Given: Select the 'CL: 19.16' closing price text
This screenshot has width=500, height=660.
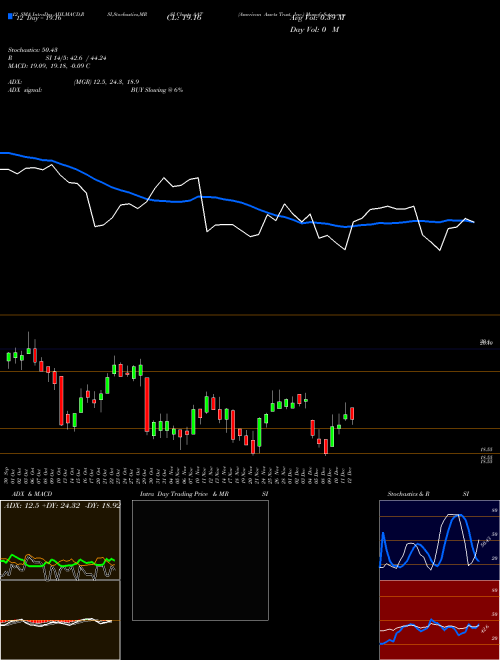Looking at the screenshot, I should click(x=184, y=18).
